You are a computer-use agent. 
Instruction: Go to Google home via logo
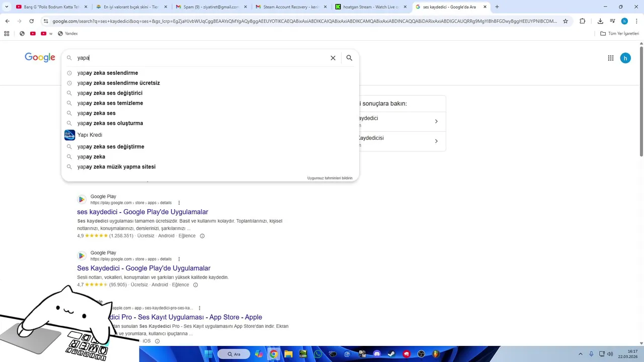click(40, 57)
